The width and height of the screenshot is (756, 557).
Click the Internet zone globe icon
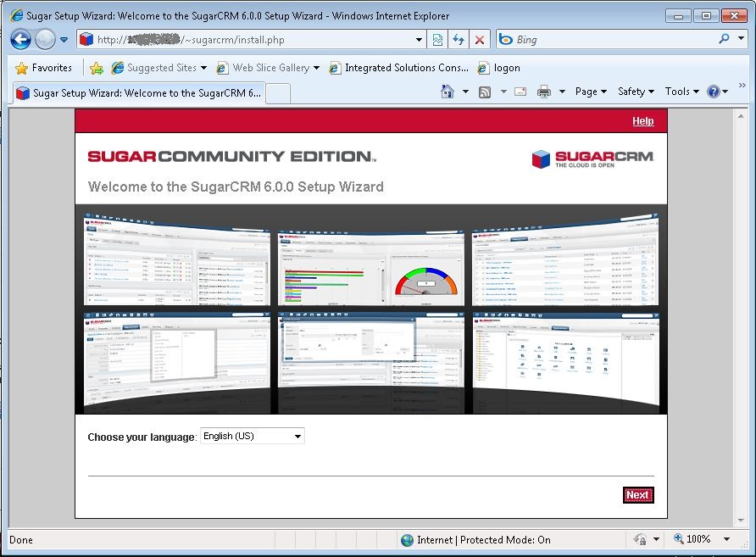click(x=408, y=540)
